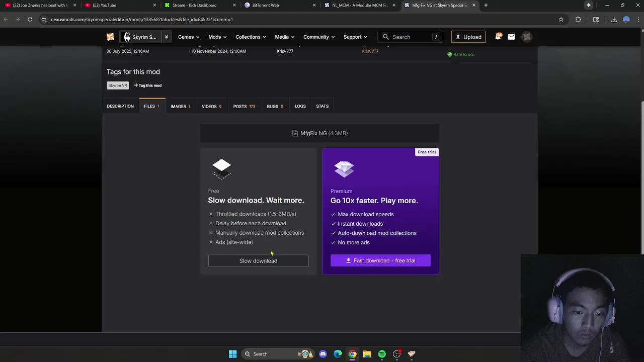
Task: Open Microsoft Edge from taskbar
Action: (338, 354)
